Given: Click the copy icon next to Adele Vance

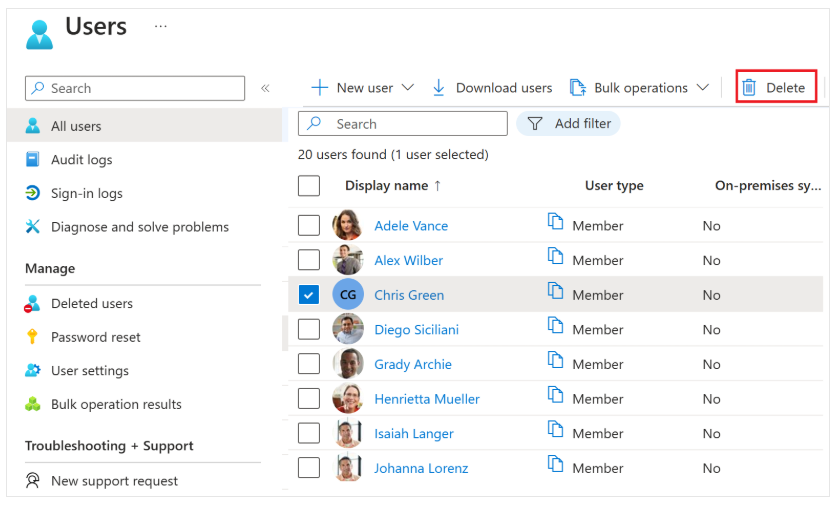Looking at the screenshot, I should [x=556, y=222].
